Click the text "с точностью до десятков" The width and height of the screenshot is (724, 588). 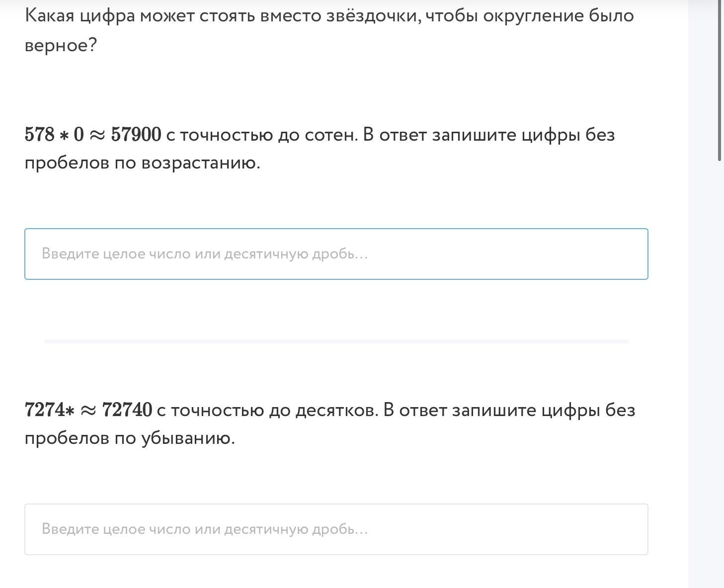point(267,410)
